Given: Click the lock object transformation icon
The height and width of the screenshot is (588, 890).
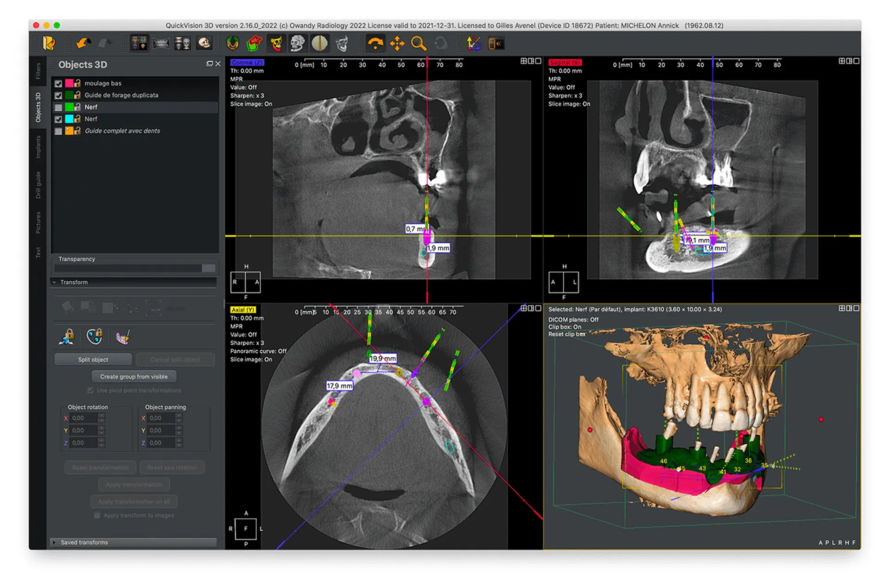Looking at the screenshot, I should tap(66, 337).
